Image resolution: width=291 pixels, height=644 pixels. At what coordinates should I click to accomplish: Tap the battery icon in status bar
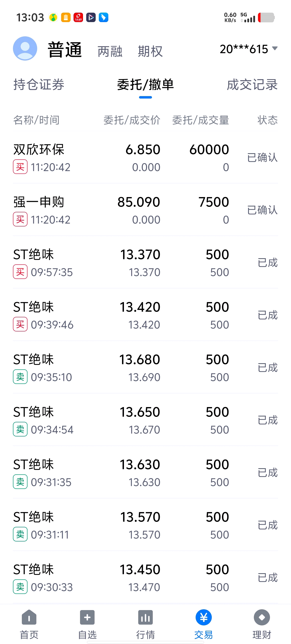[x=266, y=18]
